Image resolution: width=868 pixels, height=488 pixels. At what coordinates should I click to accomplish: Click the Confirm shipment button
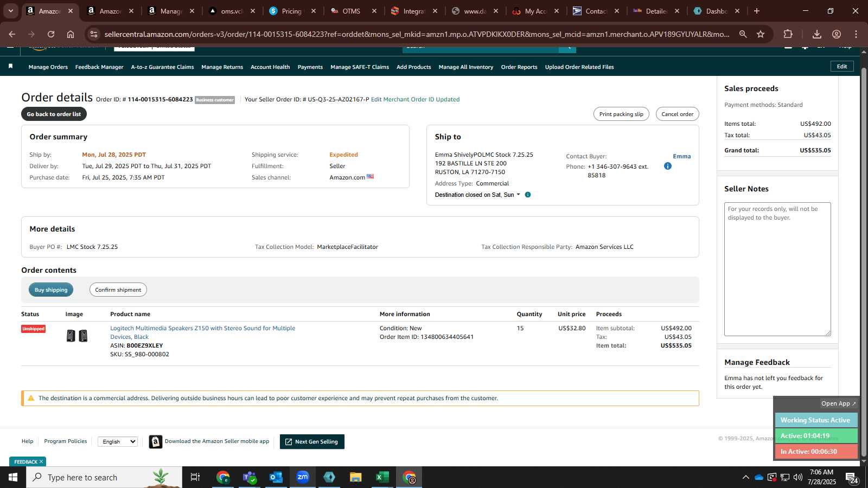point(118,290)
